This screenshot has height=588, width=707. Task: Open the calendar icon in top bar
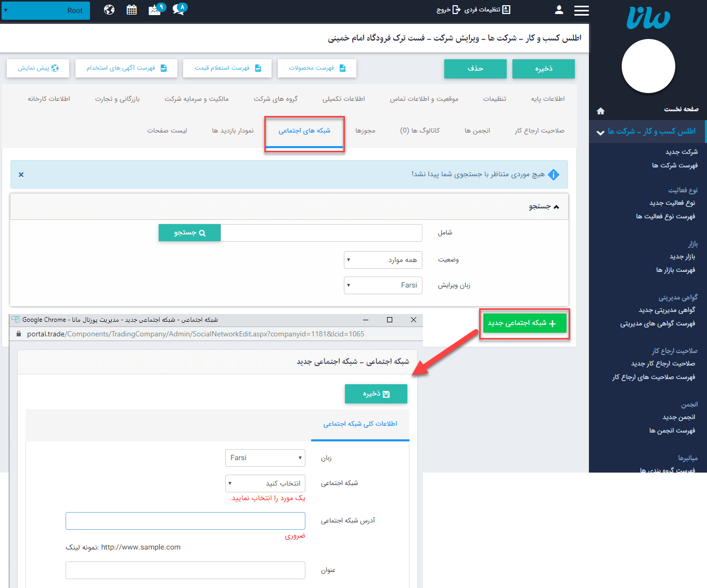[132, 10]
